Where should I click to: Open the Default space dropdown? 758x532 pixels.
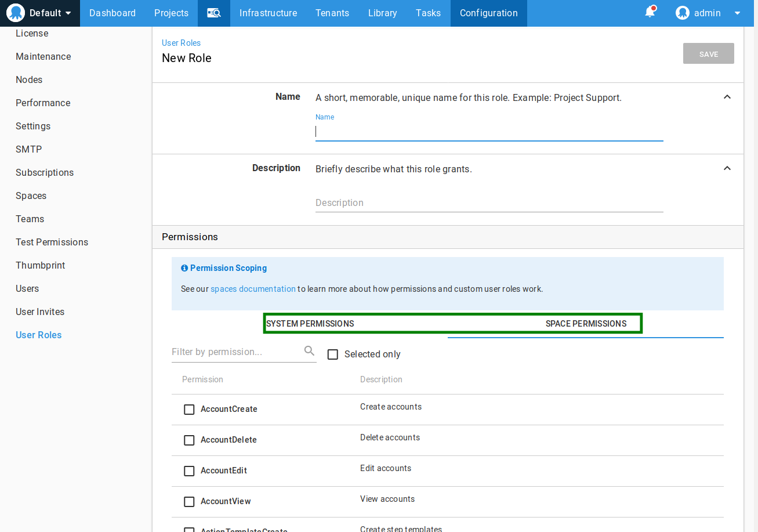[68, 13]
